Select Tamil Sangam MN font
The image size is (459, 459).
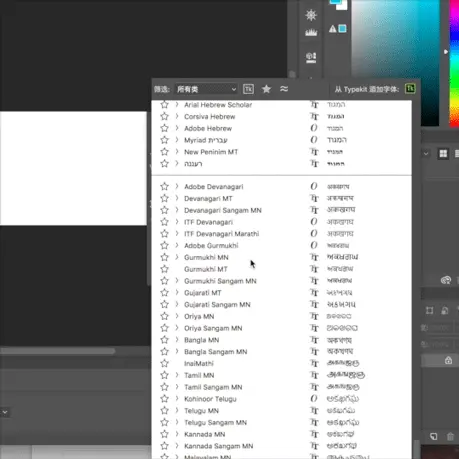[x=213, y=387]
